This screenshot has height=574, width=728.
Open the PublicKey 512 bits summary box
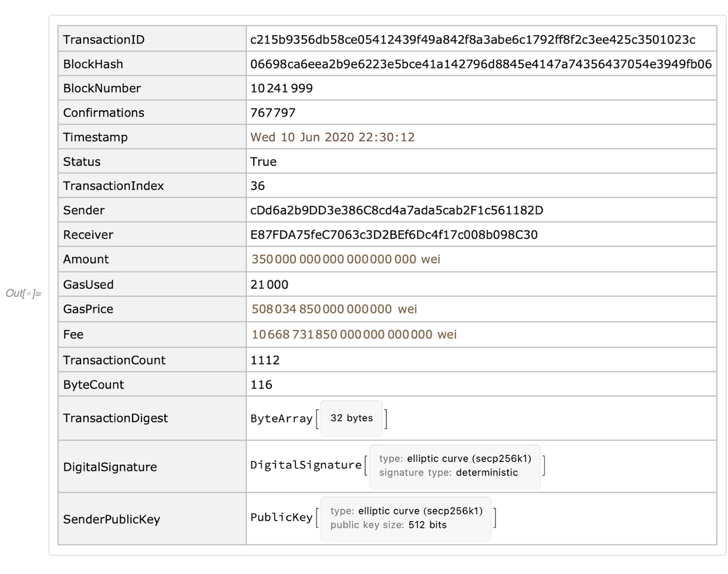[x=406, y=518]
